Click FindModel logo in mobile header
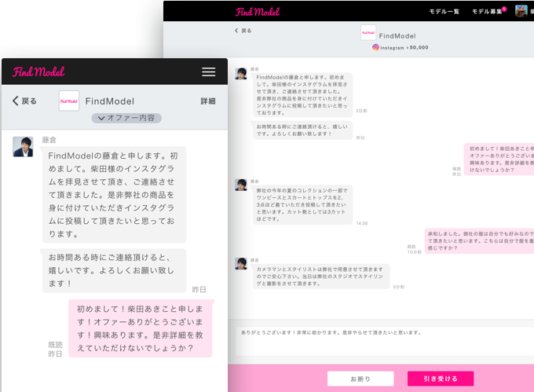Image resolution: width=534 pixels, height=392 pixels. click(38, 71)
